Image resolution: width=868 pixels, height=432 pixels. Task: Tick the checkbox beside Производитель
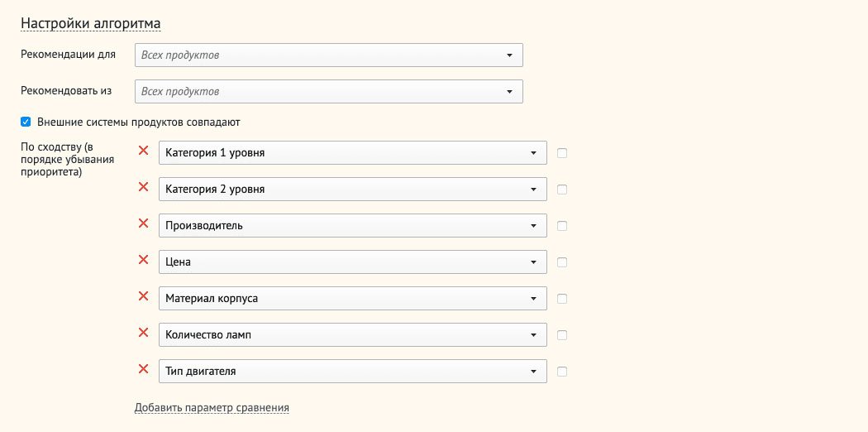[x=562, y=226]
